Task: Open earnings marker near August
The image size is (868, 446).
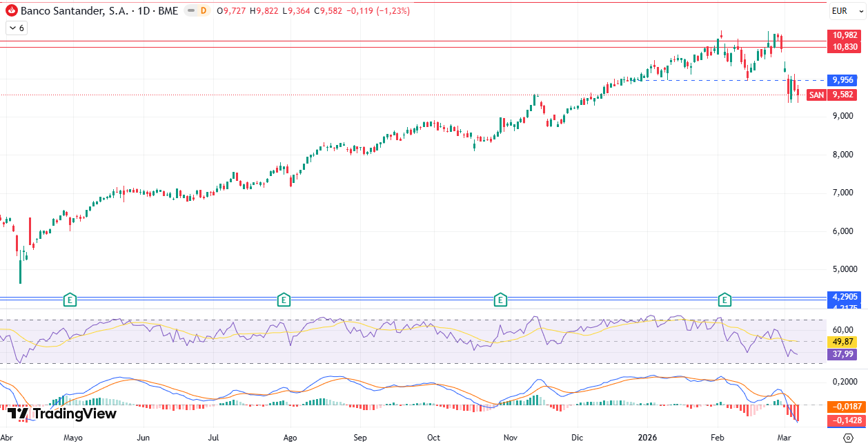Action: click(x=283, y=300)
